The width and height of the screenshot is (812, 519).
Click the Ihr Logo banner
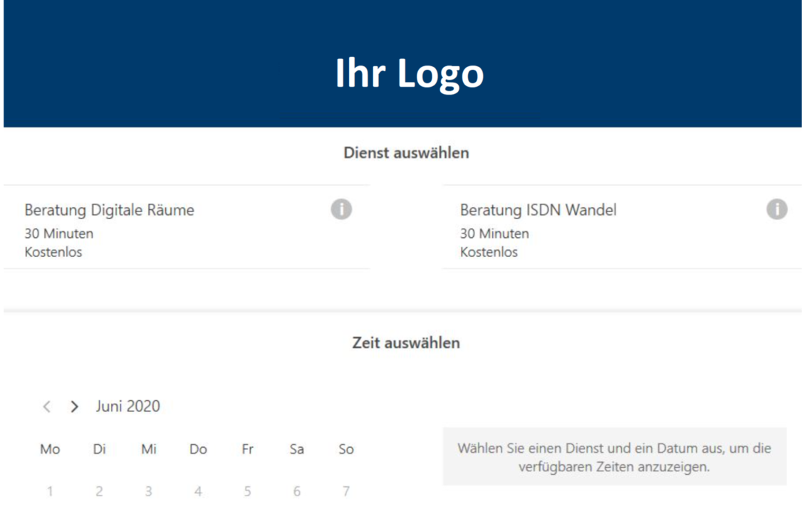point(403,63)
